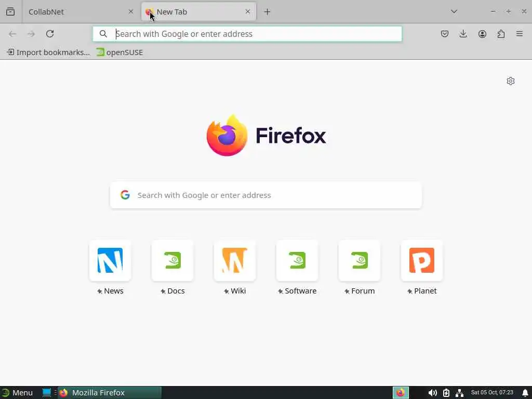Screen dimensions: 532x399
Task: Expand the List all tabs chevron
Action: point(454,11)
